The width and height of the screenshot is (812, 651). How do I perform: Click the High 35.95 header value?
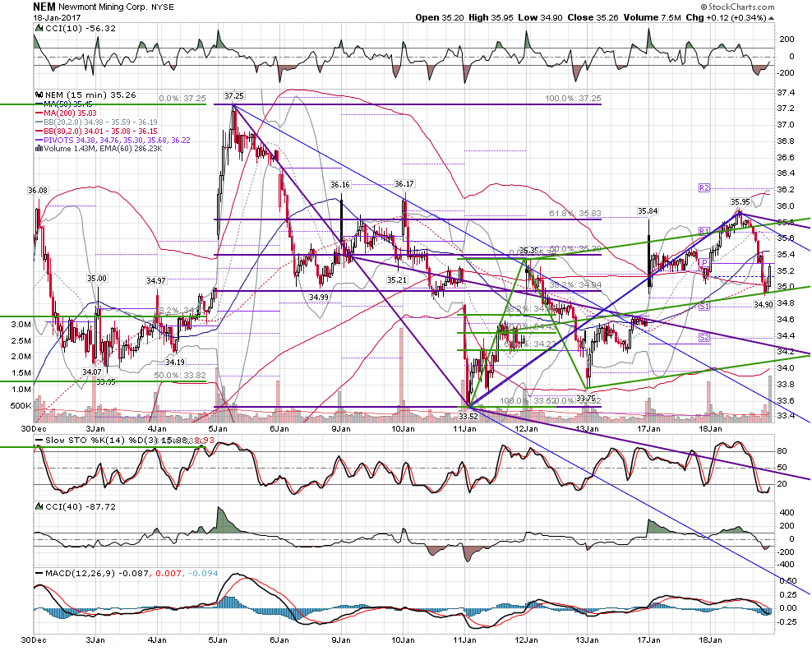click(491, 17)
